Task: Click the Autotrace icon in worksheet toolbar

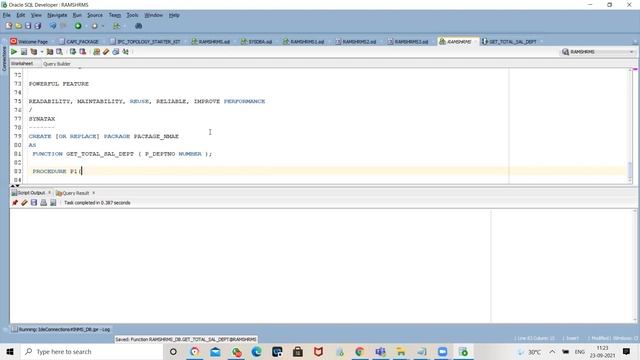Action: coord(50,52)
